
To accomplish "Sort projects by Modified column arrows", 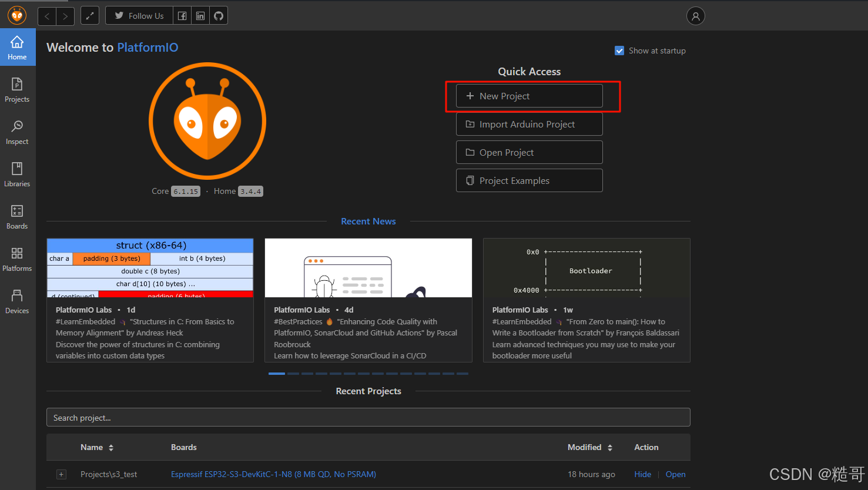I will click(x=610, y=448).
